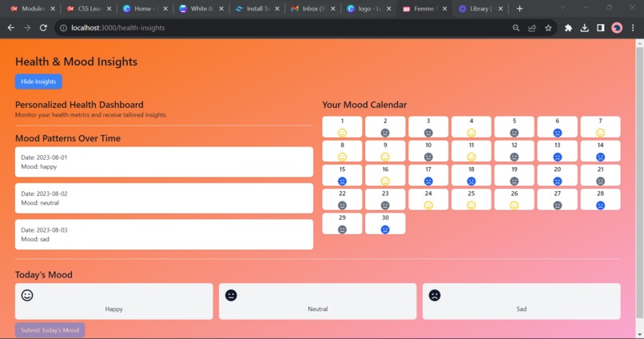
Task: Click the neutral face icon in Today's Mood
Action: click(x=231, y=296)
